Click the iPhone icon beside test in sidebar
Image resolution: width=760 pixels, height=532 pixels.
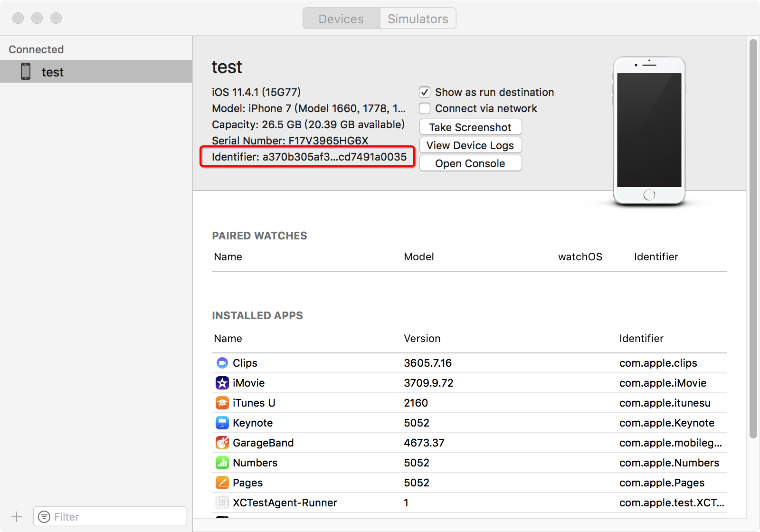(x=26, y=71)
